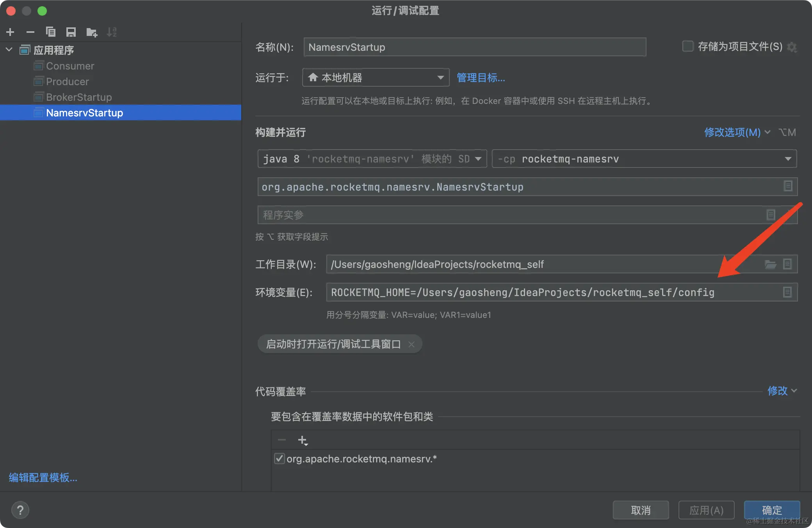Open the environment variables editor icon

pyautogui.click(x=787, y=292)
